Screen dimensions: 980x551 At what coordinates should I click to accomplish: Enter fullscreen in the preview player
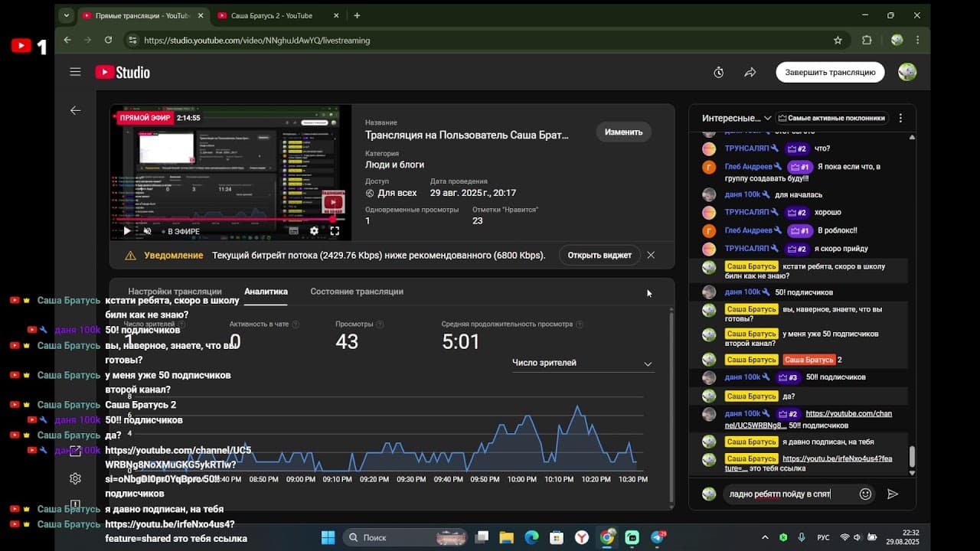pos(335,230)
